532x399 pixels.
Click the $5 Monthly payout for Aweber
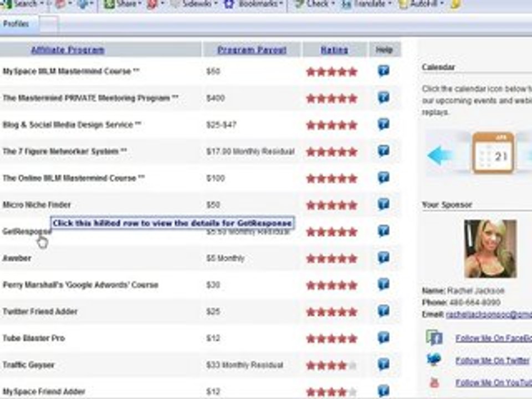point(226,258)
